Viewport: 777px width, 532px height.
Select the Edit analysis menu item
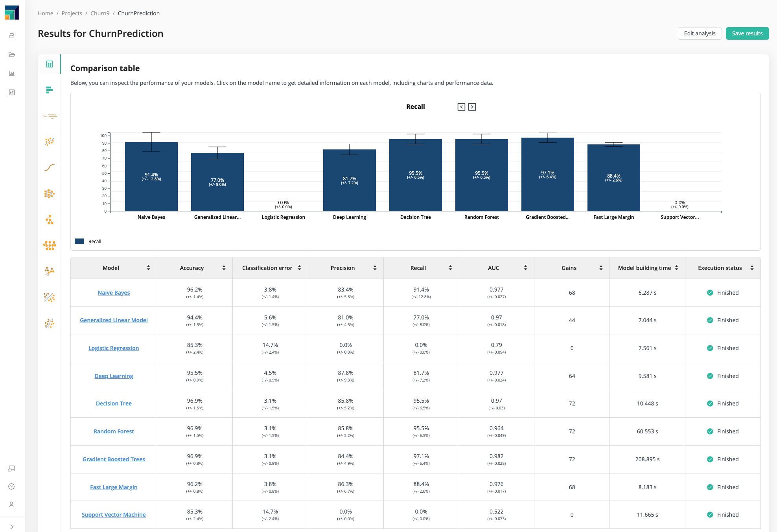[x=700, y=33]
